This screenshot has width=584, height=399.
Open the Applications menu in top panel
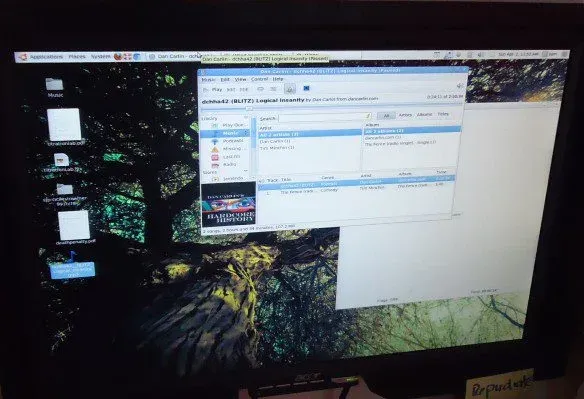[46, 57]
